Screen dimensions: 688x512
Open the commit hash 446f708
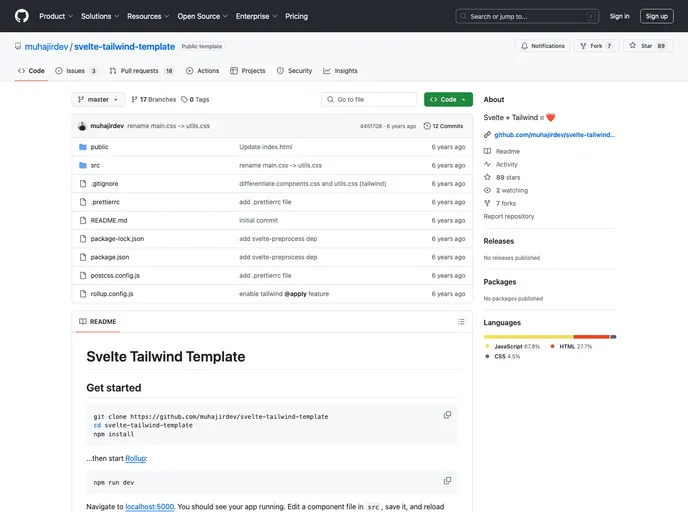click(371, 126)
